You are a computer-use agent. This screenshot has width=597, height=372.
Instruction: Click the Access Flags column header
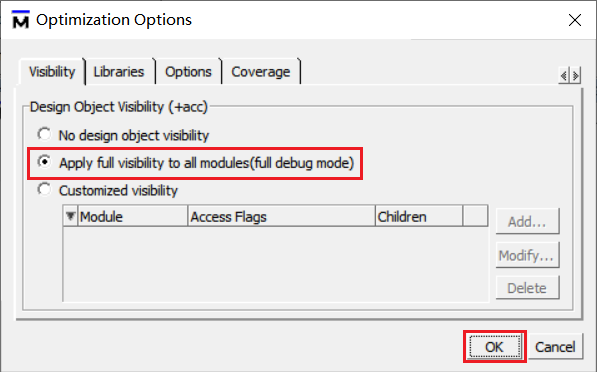pos(281,216)
